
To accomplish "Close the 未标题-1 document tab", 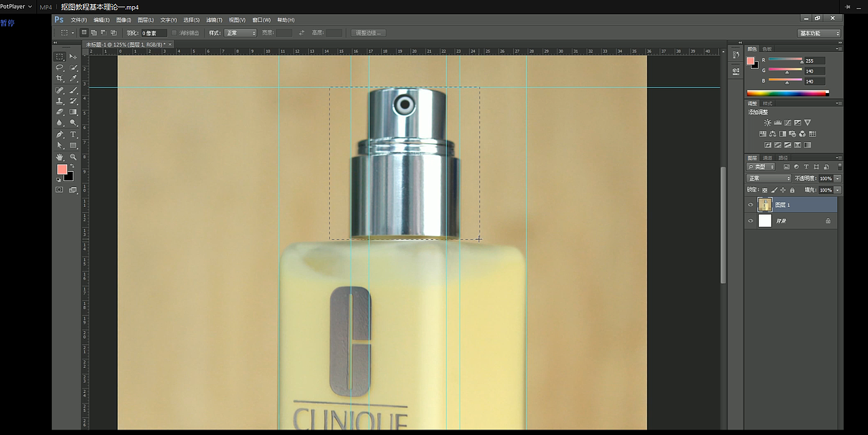I will click(x=170, y=44).
